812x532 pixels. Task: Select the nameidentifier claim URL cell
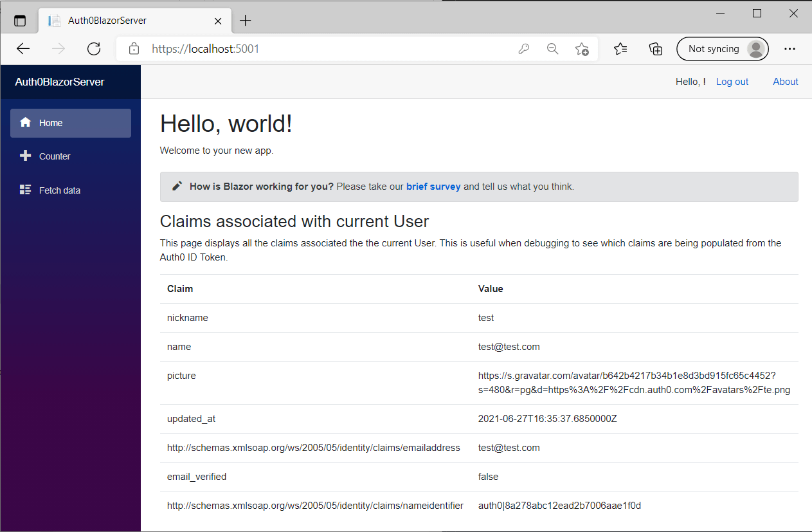(x=315, y=506)
